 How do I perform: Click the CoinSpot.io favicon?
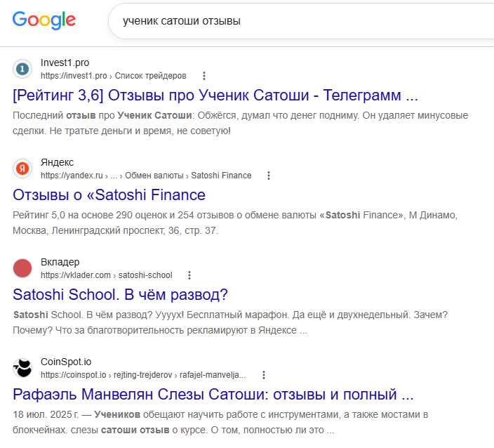pos(22,368)
